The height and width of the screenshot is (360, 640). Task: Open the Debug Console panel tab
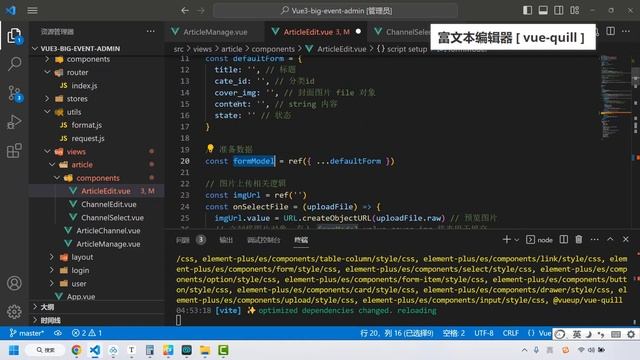click(x=263, y=240)
